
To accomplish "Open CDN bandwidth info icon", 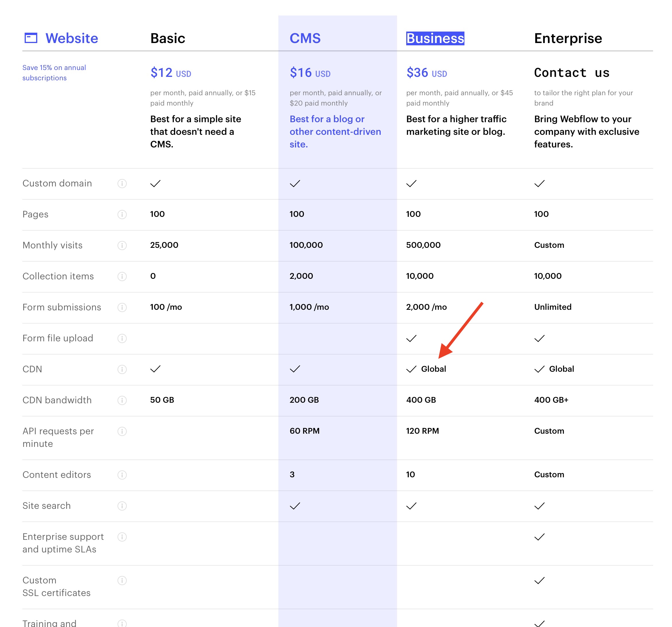I will click(122, 400).
